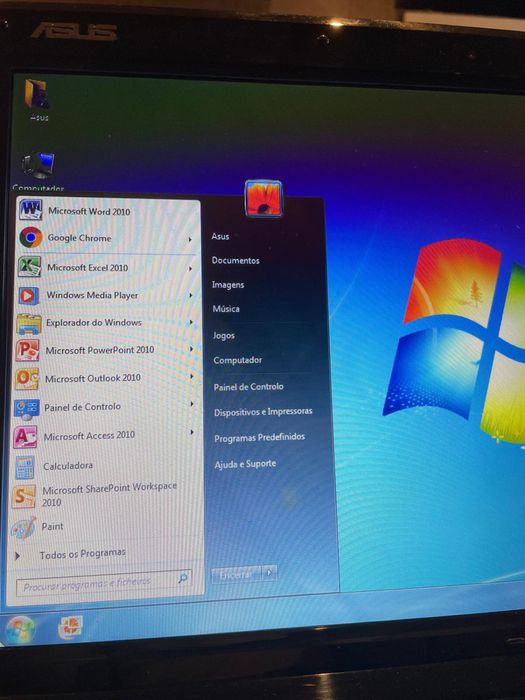This screenshot has height=700, width=525.
Task: Click the search magnifier icon
Action: [x=183, y=579]
